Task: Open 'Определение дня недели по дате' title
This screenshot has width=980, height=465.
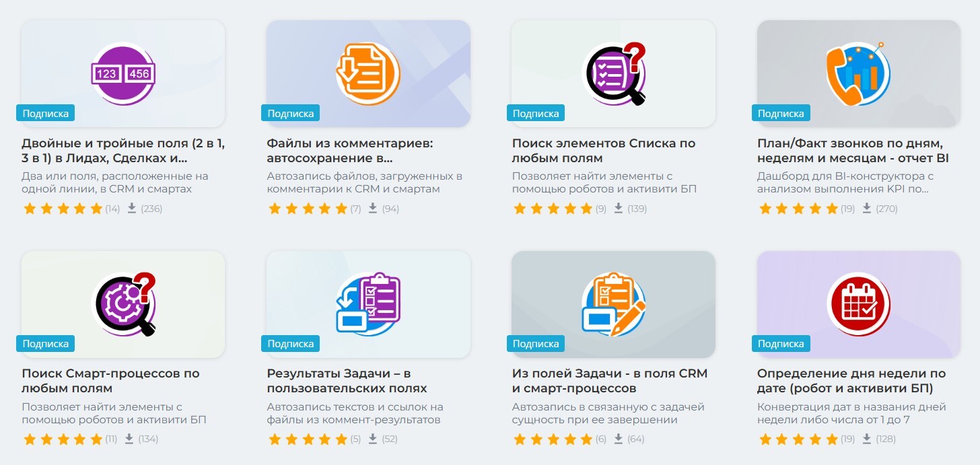Action: tap(851, 381)
